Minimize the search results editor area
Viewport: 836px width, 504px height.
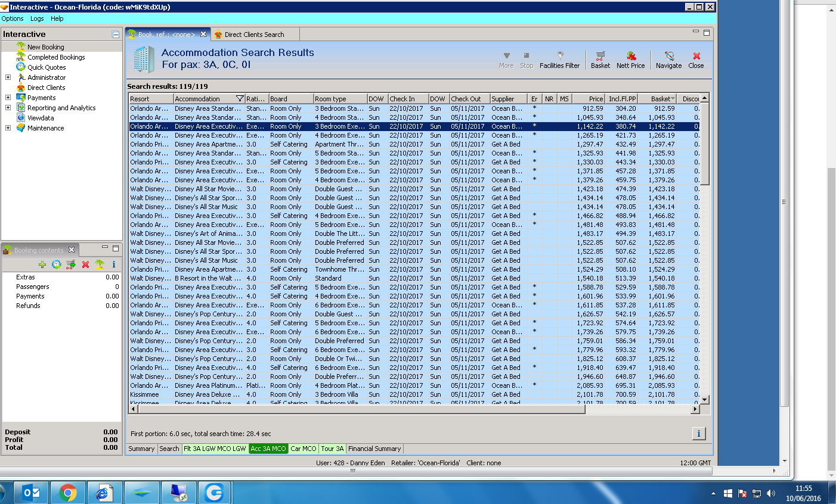tap(696, 32)
